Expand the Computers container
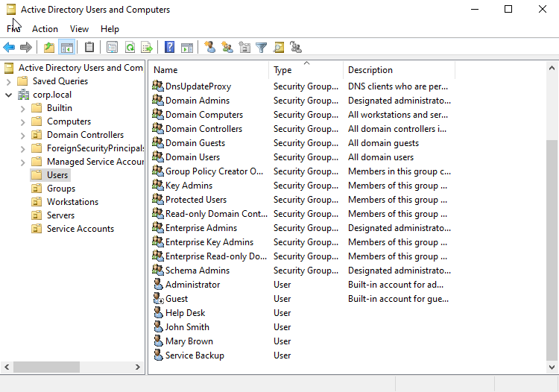559x392 pixels. click(x=23, y=122)
